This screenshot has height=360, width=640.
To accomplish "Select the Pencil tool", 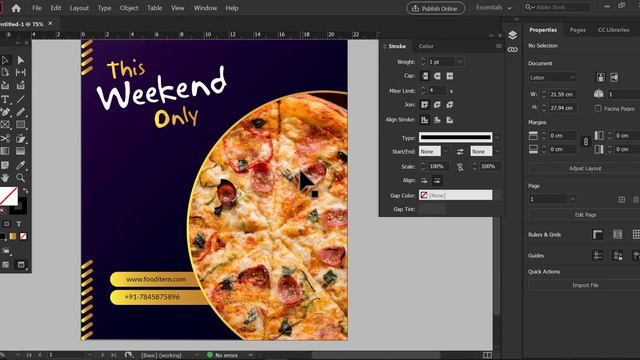I will [20, 112].
